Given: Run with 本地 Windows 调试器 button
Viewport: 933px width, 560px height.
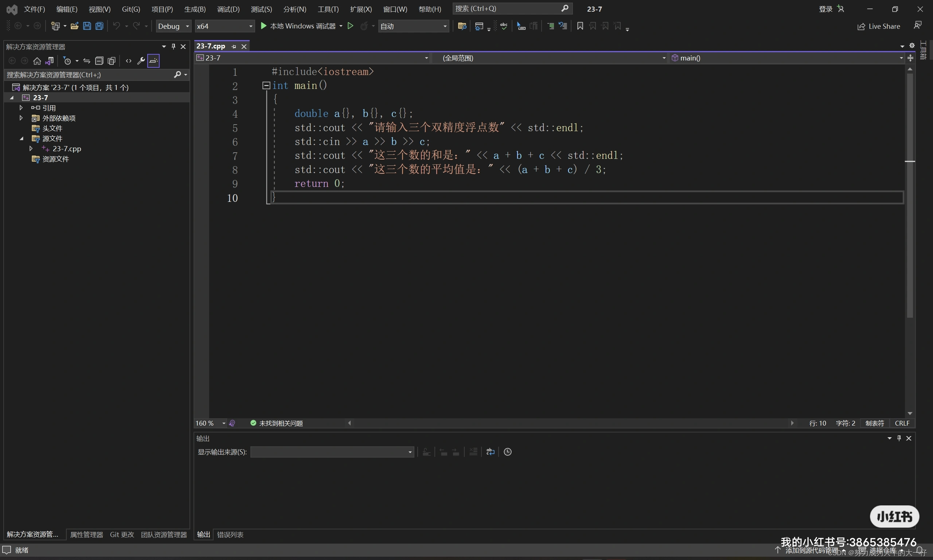Looking at the screenshot, I should [298, 26].
